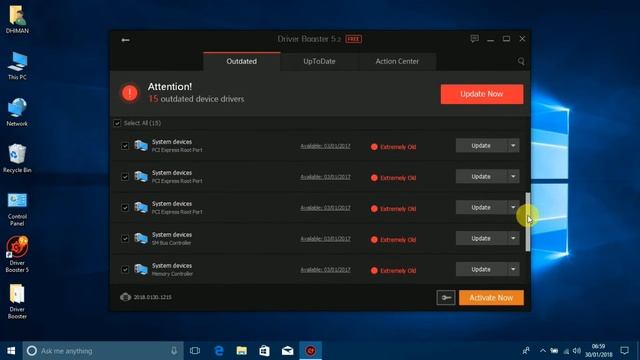This screenshot has height=360, width=640.
Task: Switch to the Outdated tab
Action: pos(242,61)
